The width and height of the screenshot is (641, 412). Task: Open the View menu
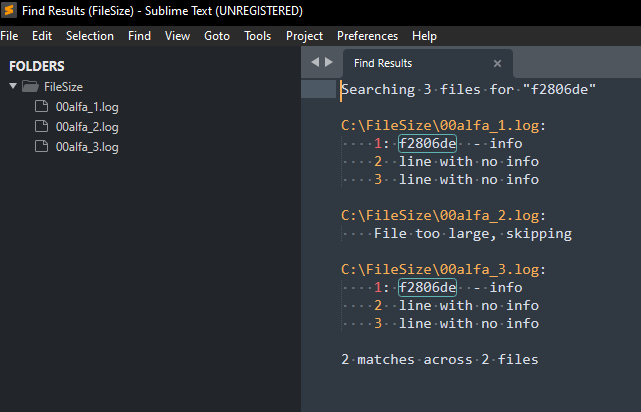click(x=177, y=36)
